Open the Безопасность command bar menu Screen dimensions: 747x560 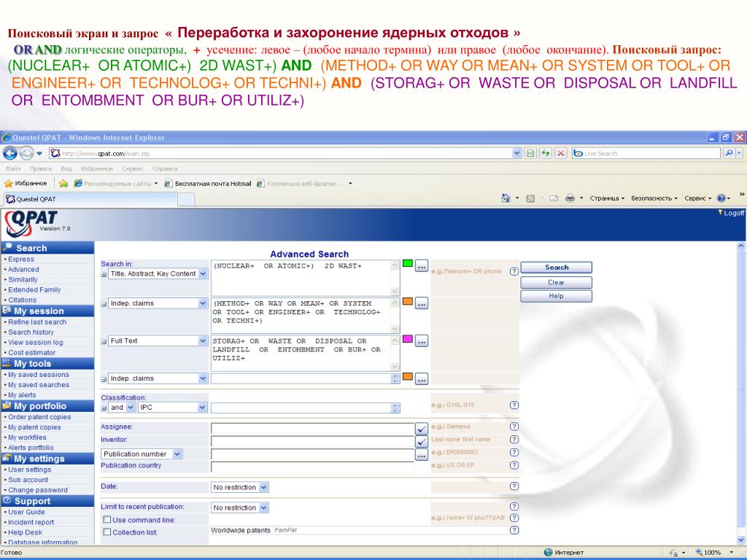pos(654,198)
